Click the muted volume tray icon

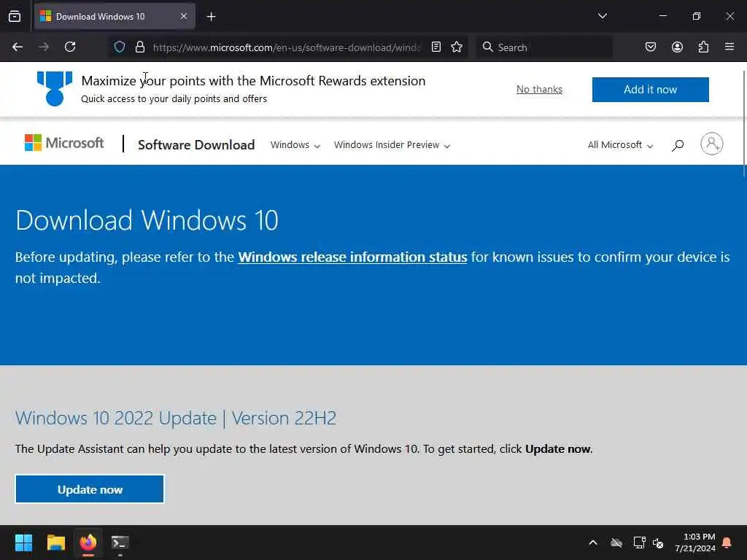(659, 542)
